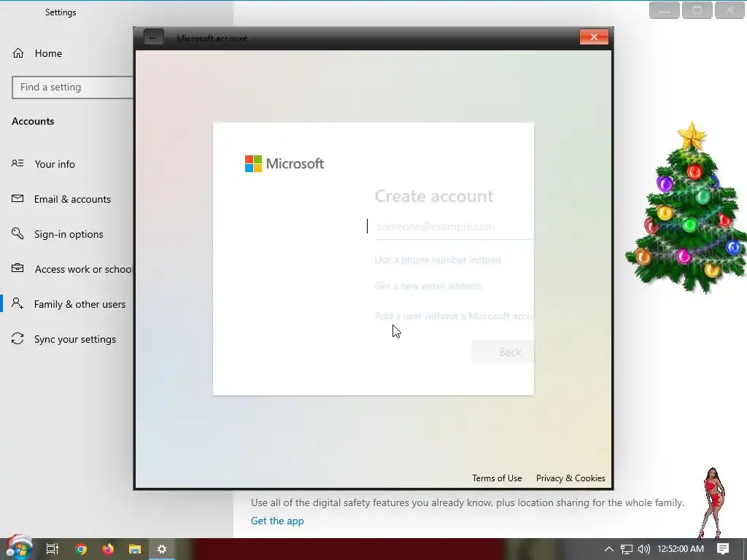
Task: Open the Action Center notifications icon
Action: [x=723, y=549]
